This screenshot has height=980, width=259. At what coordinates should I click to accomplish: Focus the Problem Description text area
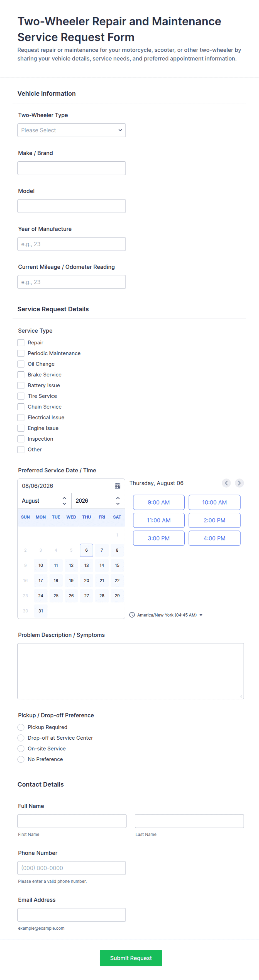131,671
